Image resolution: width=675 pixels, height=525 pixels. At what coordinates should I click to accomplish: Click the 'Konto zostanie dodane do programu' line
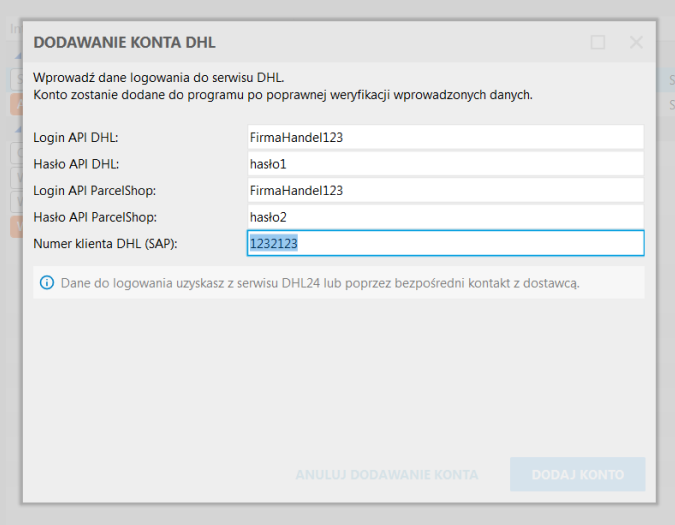tap(283, 95)
